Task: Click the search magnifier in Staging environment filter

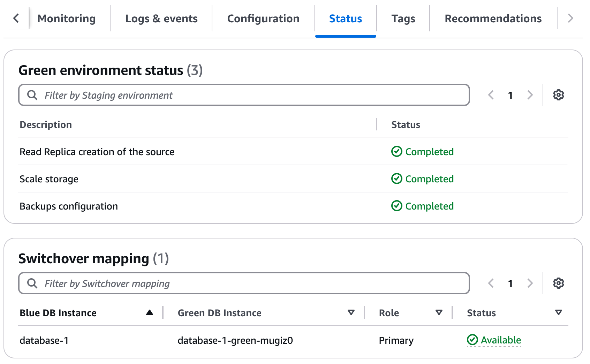Action: coord(32,95)
